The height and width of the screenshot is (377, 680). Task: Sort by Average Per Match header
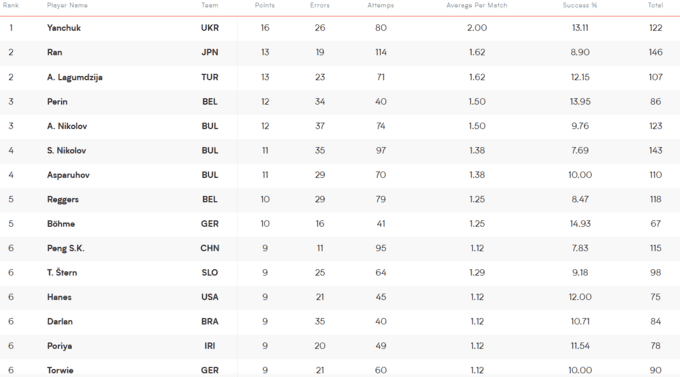(x=477, y=5)
